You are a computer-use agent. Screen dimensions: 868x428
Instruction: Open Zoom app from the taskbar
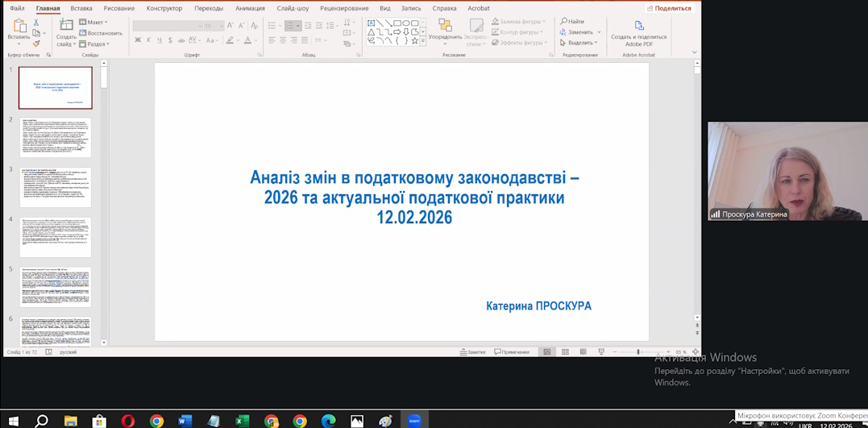(x=414, y=420)
